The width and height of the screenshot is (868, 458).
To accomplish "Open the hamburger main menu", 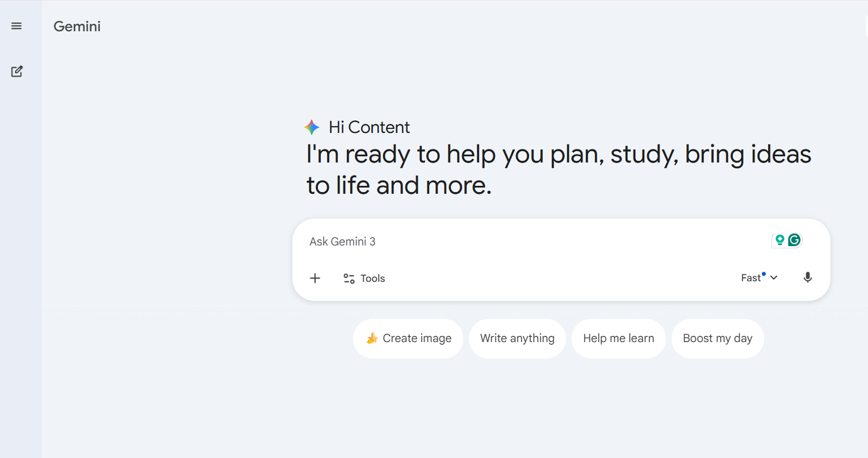I will [x=16, y=26].
